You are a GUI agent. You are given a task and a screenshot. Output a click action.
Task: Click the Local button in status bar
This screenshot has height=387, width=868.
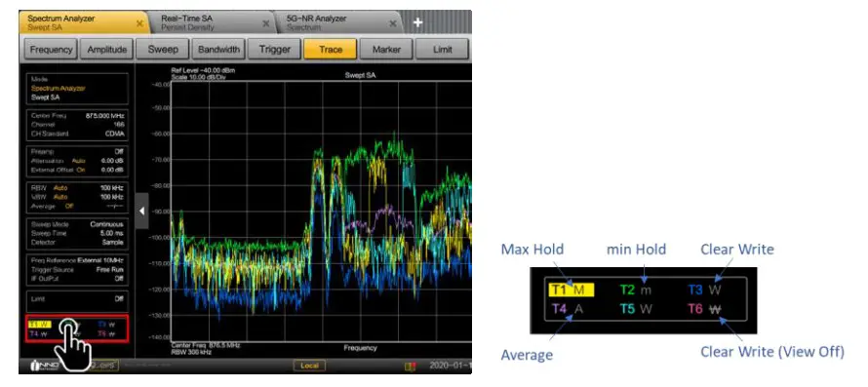(309, 366)
